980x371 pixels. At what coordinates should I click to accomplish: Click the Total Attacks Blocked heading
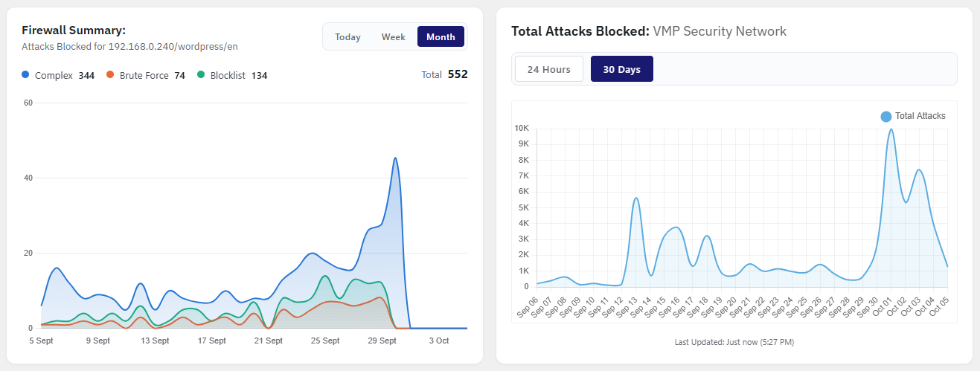(580, 31)
